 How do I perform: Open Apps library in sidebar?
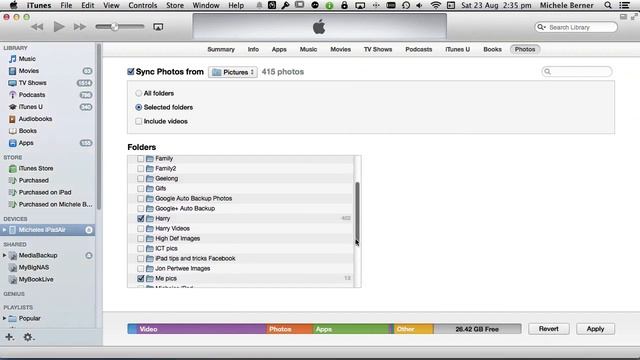click(26, 143)
